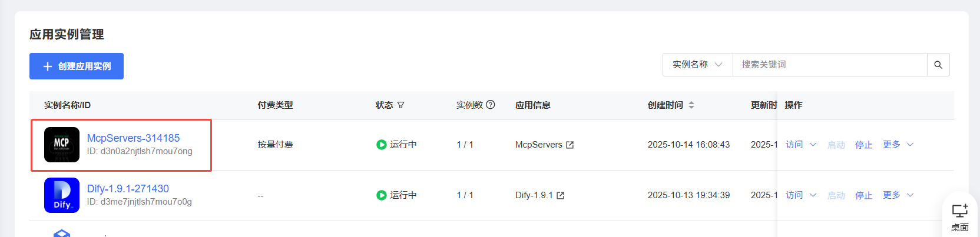Open Dify-1.9.1 external link icon
This screenshot has height=237, width=980.
click(561, 195)
